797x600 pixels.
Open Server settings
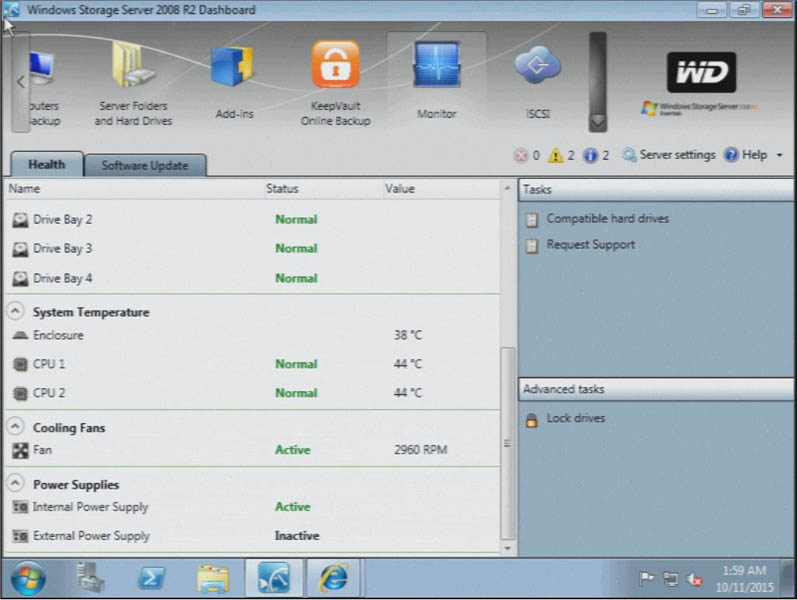668,155
